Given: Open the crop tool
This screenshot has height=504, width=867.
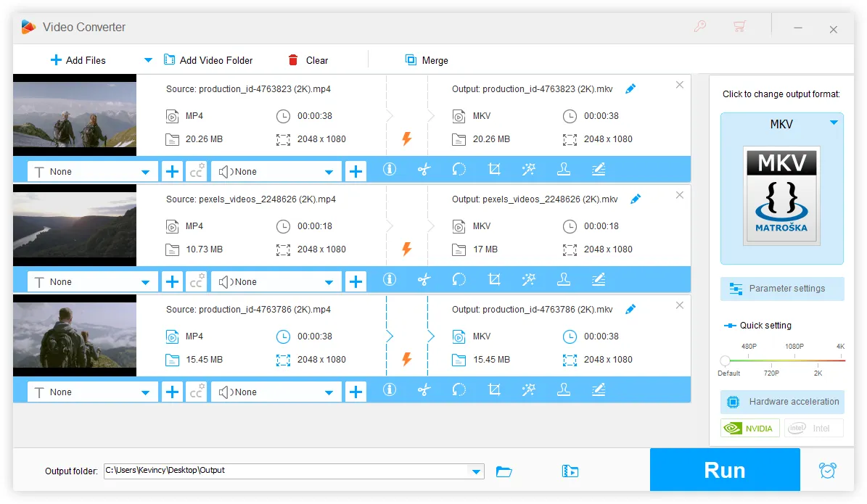Looking at the screenshot, I should 494,169.
